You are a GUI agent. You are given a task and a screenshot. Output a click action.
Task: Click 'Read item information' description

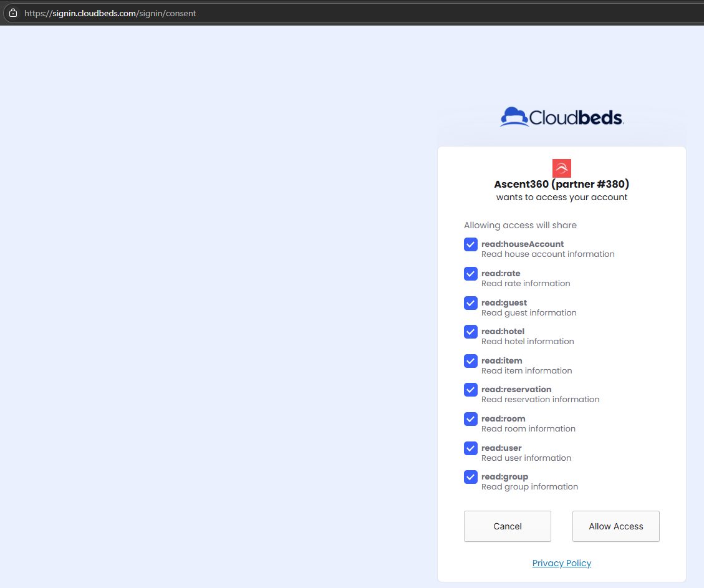click(x=527, y=370)
